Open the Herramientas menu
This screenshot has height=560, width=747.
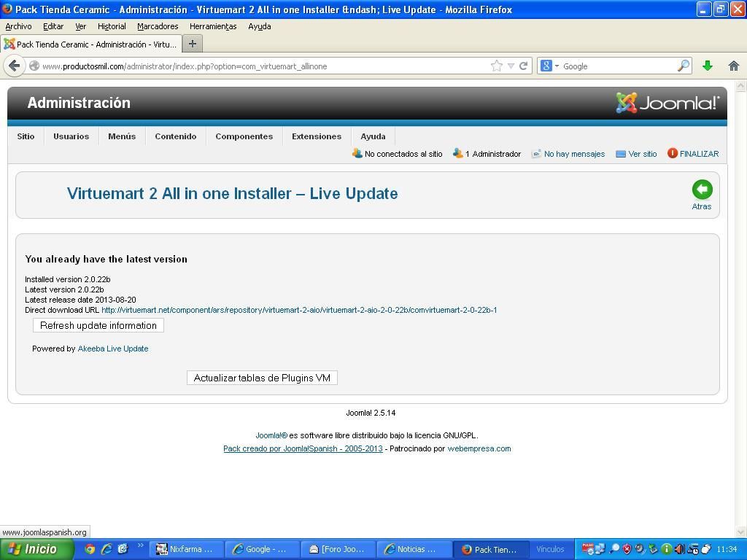pos(213,27)
